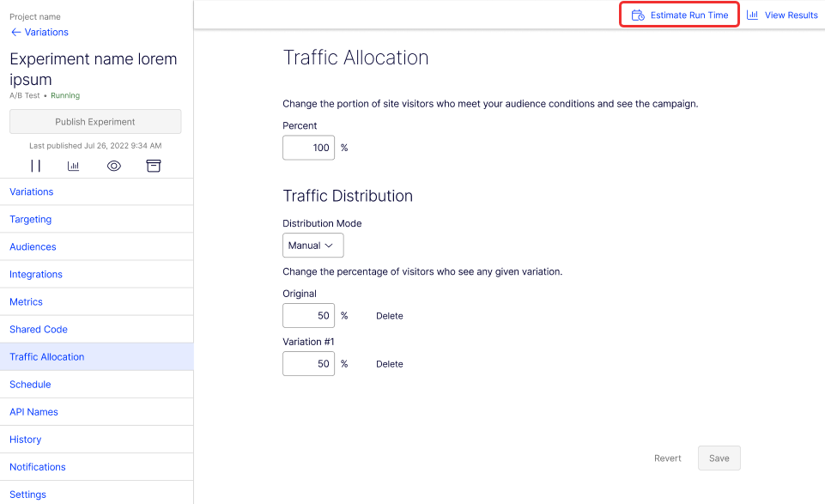Open the results bar chart icon in sidebar
This screenshot has height=504, width=825.
(74, 166)
